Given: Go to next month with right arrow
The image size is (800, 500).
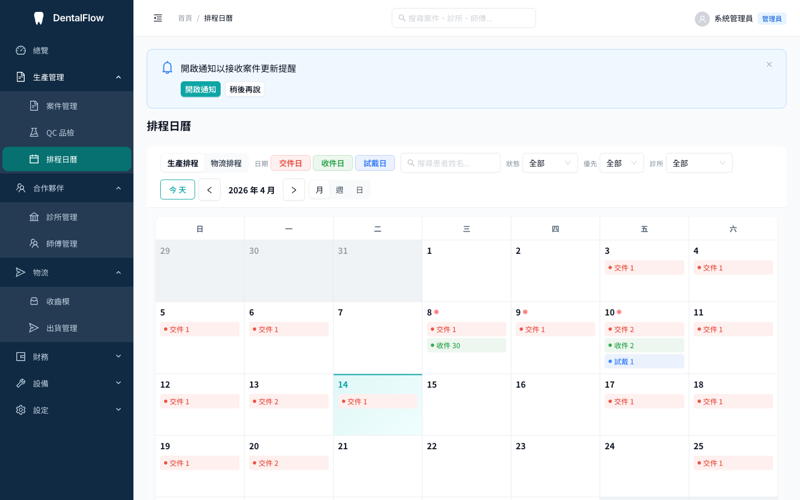Looking at the screenshot, I should [x=294, y=190].
